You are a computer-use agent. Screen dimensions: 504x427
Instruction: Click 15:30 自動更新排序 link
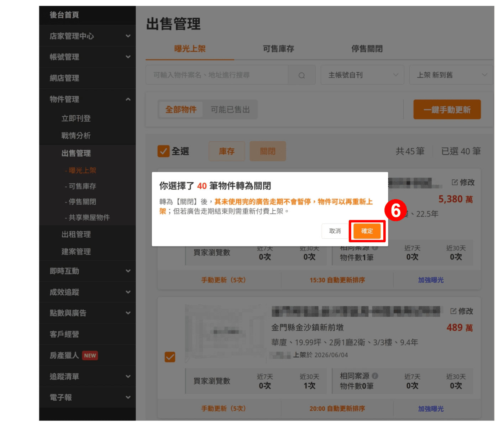tap(337, 280)
